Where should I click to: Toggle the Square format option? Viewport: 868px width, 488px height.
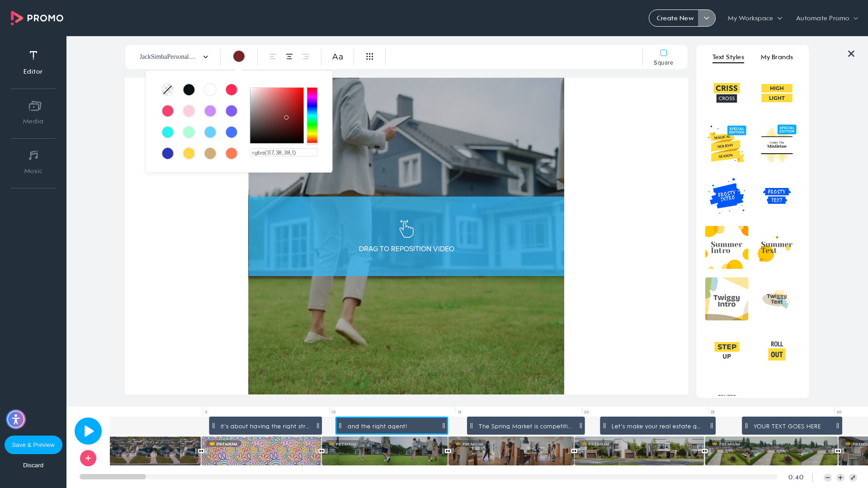click(664, 57)
